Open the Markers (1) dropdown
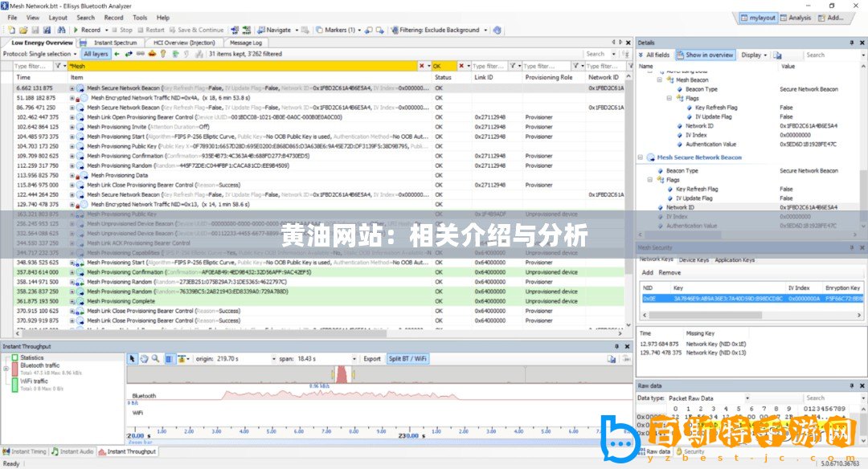The width and height of the screenshot is (868, 469). point(360,30)
